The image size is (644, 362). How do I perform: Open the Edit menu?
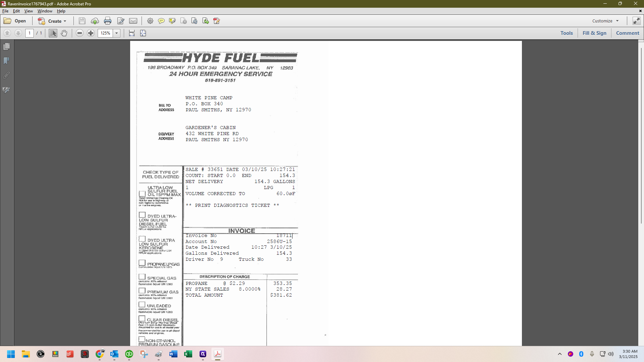[16, 11]
